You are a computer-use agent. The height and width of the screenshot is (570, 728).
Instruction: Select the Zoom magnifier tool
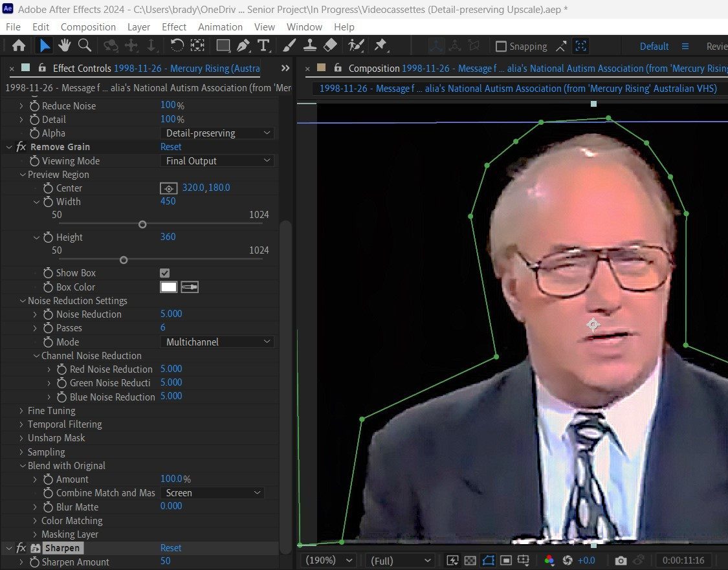pos(85,45)
